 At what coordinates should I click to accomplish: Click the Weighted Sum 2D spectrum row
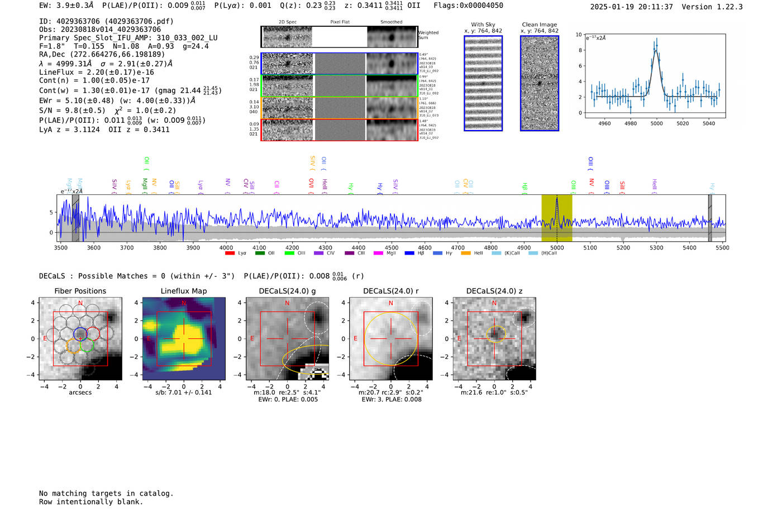pos(339,37)
